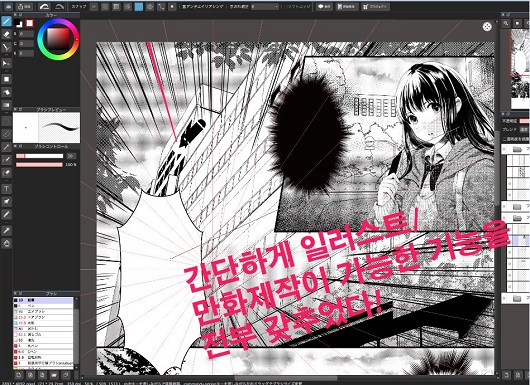Close the ブラシ panel with its X

coord(15,293)
